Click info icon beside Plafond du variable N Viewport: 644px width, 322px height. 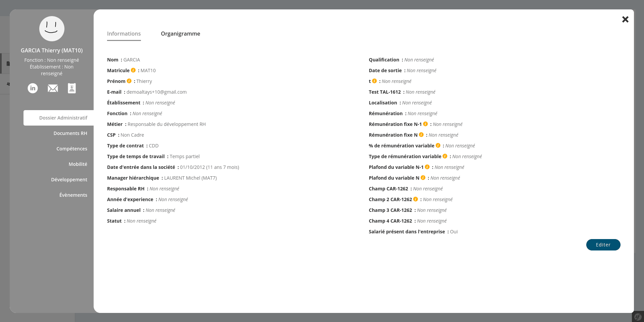[423, 178]
